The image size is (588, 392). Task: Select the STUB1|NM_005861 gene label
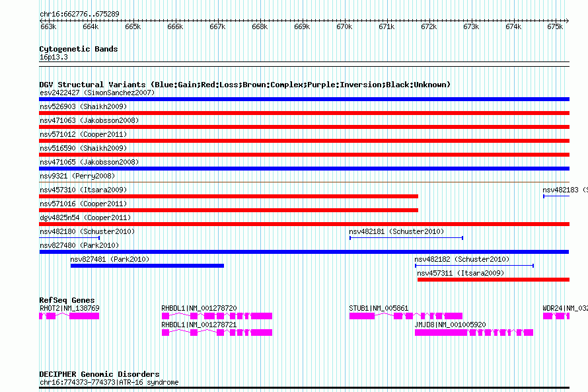coord(379,308)
